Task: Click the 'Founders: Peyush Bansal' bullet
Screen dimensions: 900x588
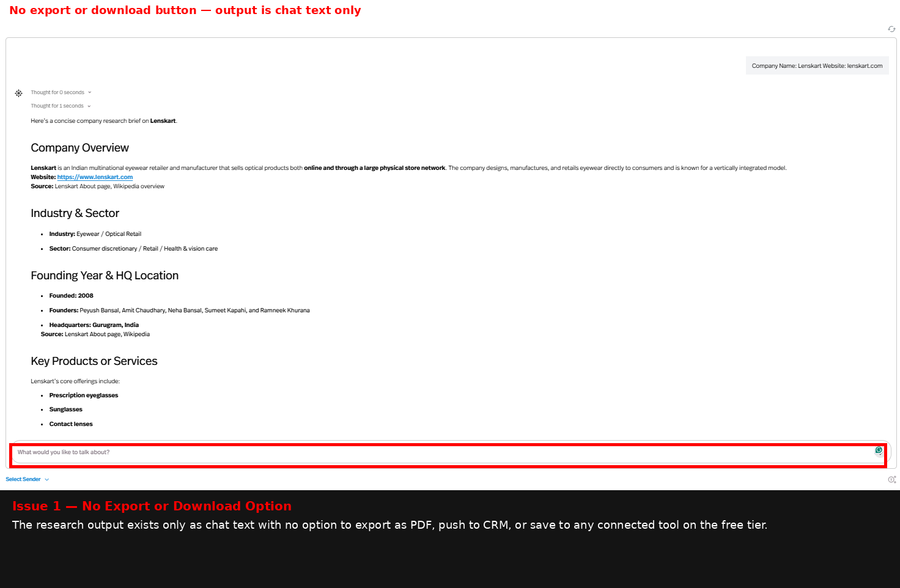Action: (179, 311)
